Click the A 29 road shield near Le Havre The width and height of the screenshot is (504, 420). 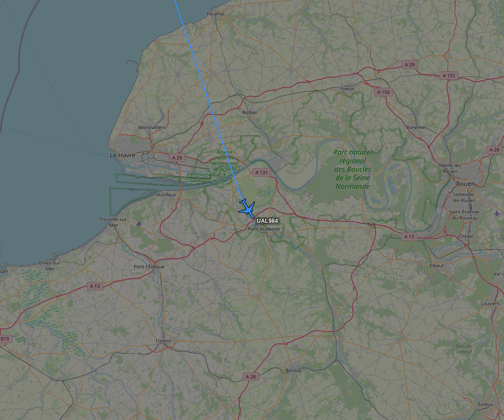pos(177,157)
